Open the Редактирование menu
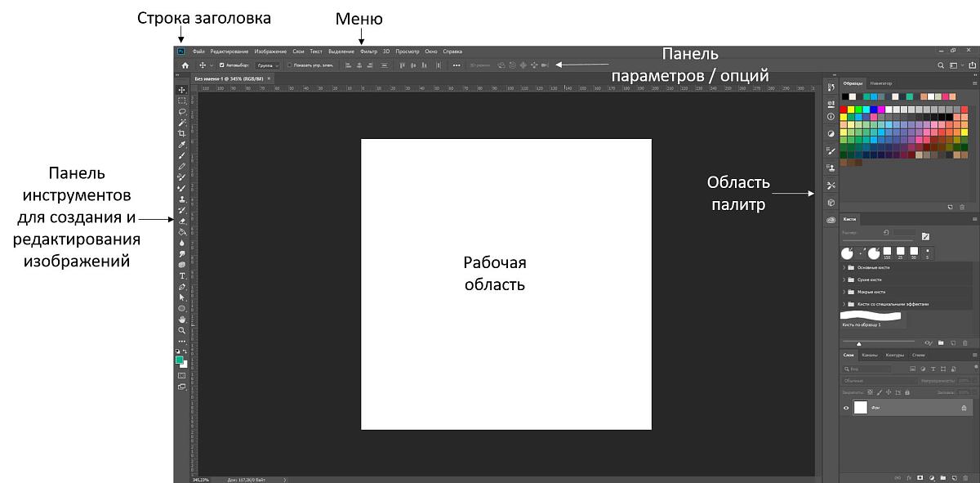 (229, 51)
